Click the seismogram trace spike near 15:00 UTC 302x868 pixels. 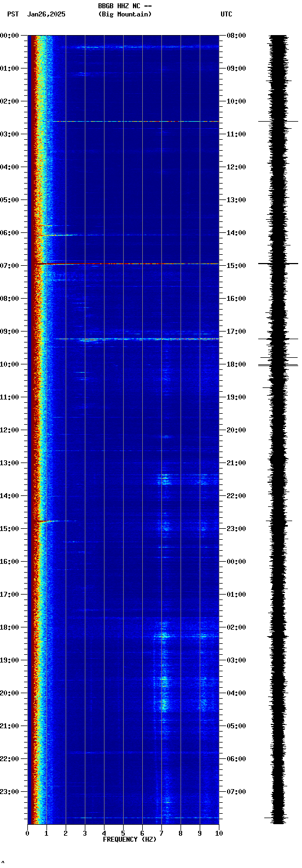(x=278, y=264)
